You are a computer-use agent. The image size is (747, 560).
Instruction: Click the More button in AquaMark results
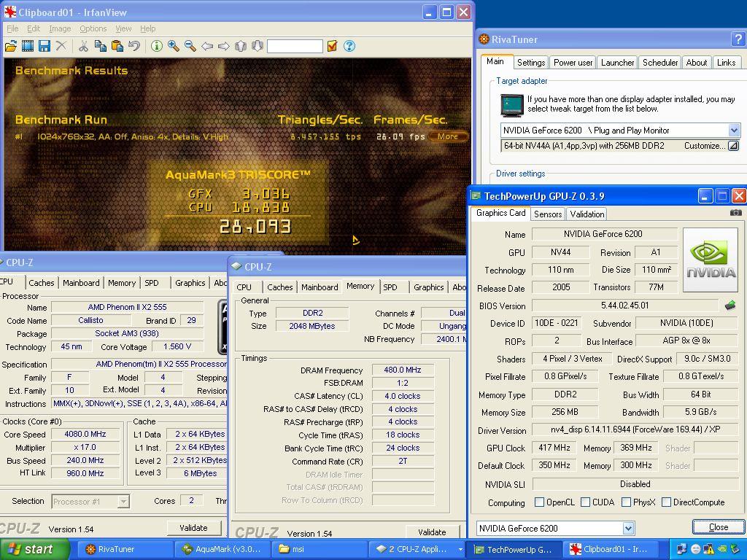(447, 136)
